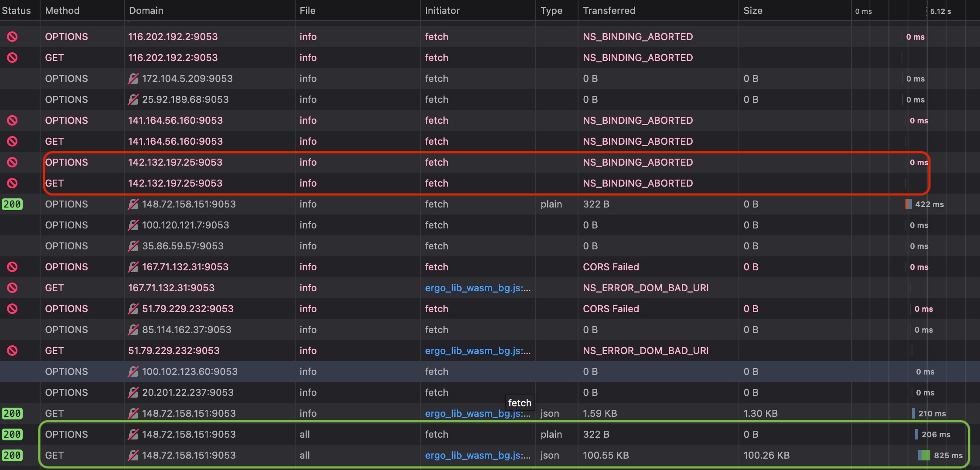This screenshot has width=980, height=470.
Task: Click the fetch initiator on the first OPTIONS row
Action: [436, 36]
